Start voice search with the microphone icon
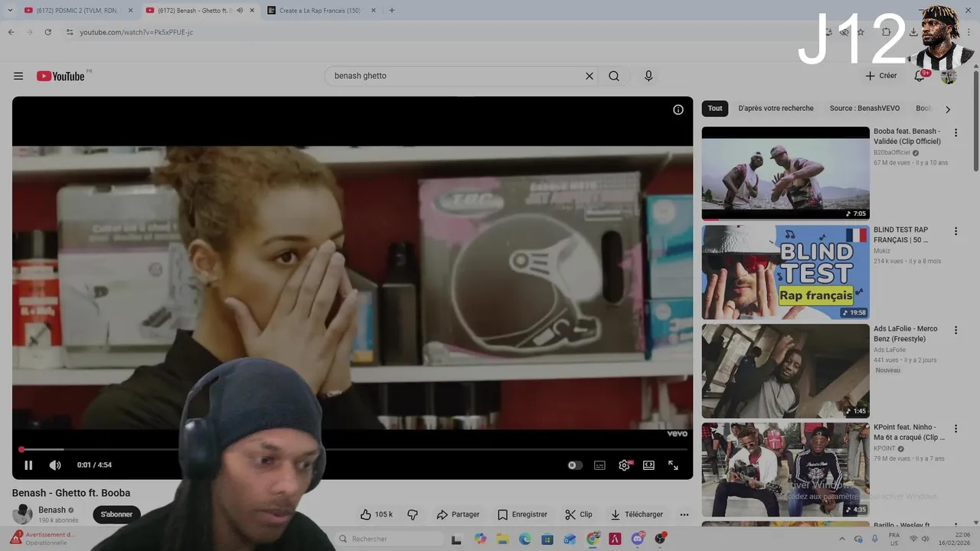 click(648, 76)
